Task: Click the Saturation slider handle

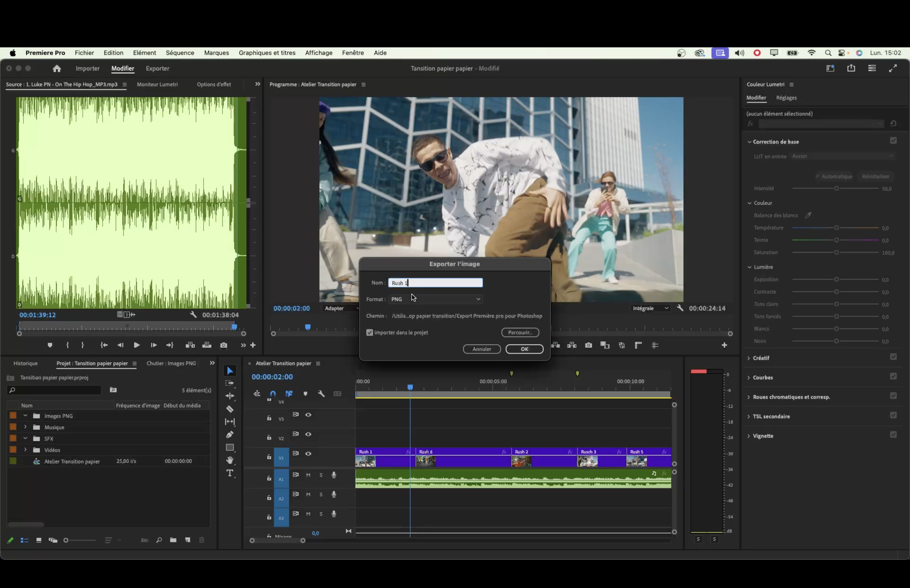Action: tap(836, 252)
